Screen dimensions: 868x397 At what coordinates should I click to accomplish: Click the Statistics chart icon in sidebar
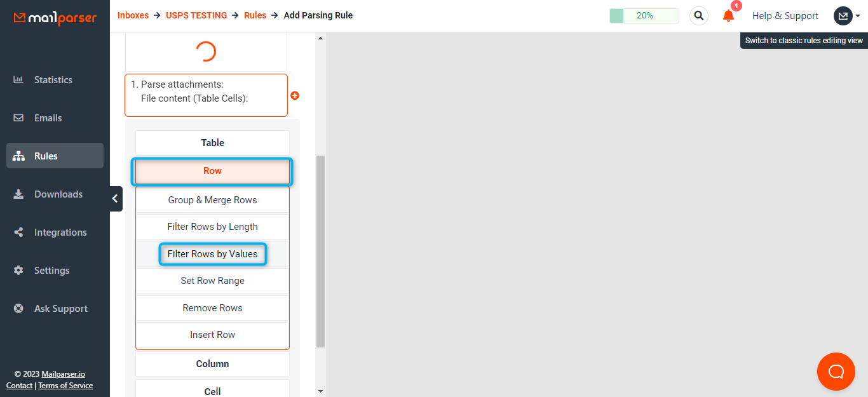(x=18, y=80)
